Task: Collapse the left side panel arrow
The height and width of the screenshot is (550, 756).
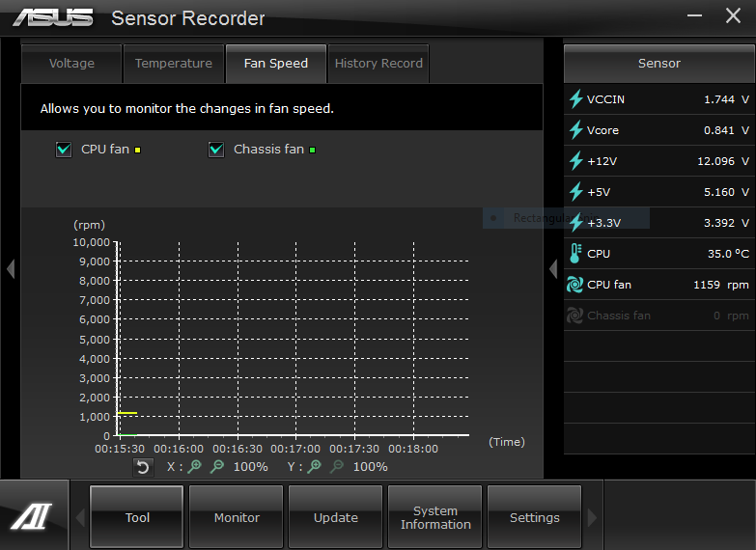Action: (11, 268)
